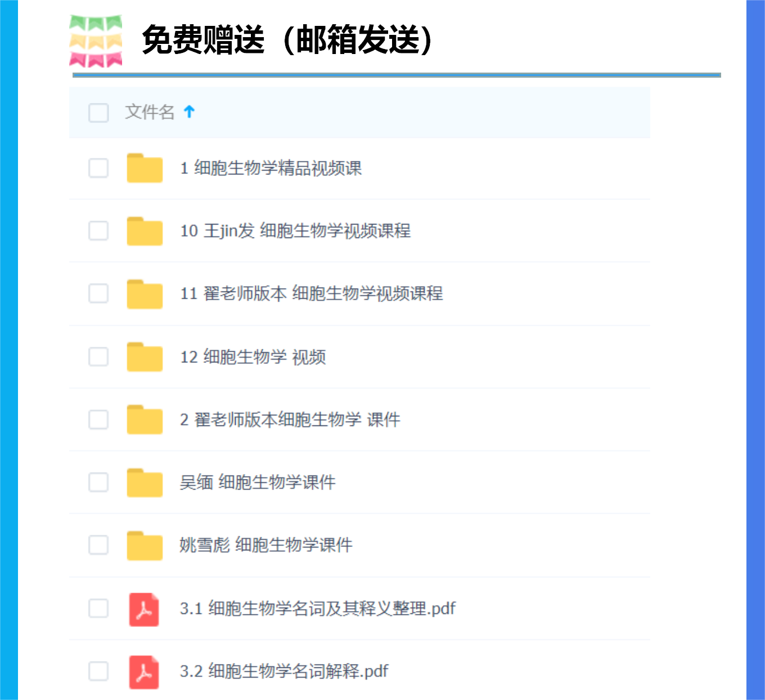Click the colorful bunting flags logo
The width and height of the screenshot is (765, 700).
click(96, 41)
